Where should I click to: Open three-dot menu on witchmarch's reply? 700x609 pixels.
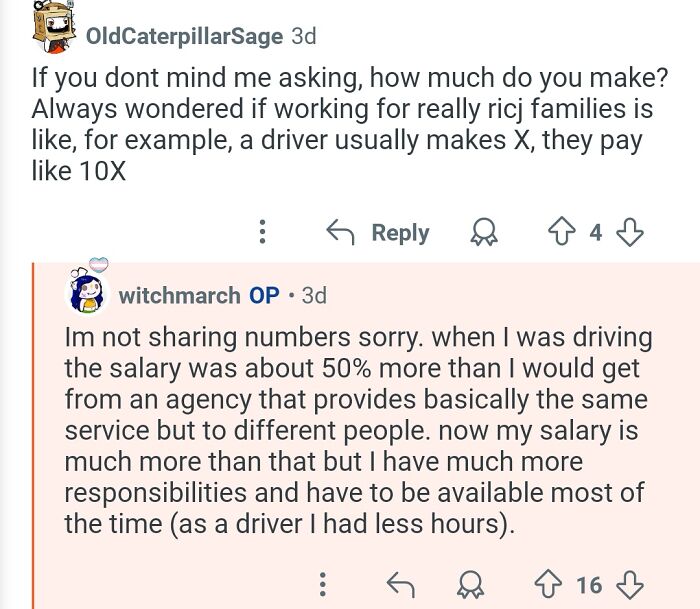322,584
